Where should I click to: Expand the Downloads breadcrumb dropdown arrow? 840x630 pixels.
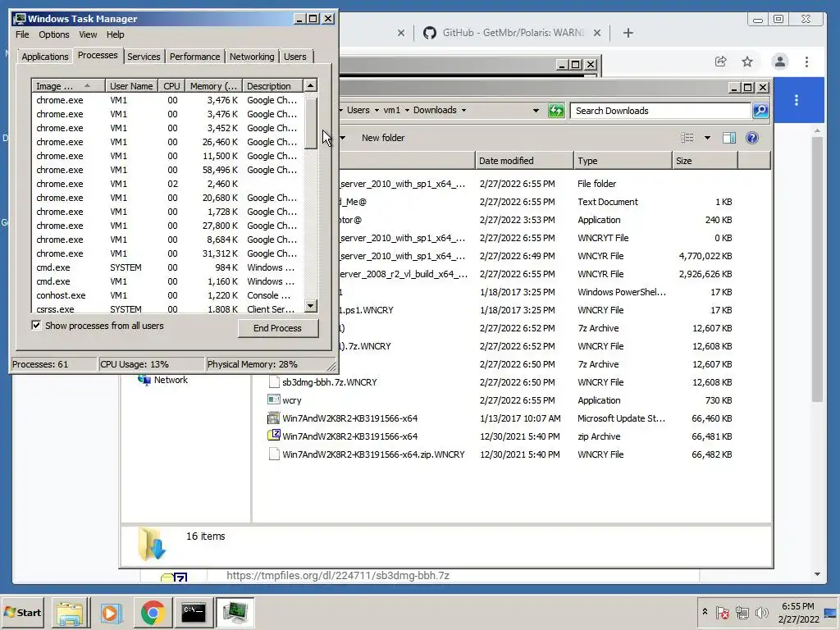coord(464,111)
